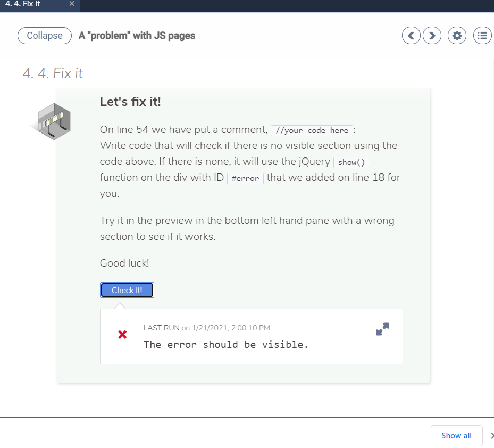
Task: Click the //your code here code snippet
Action: [x=312, y=130]
